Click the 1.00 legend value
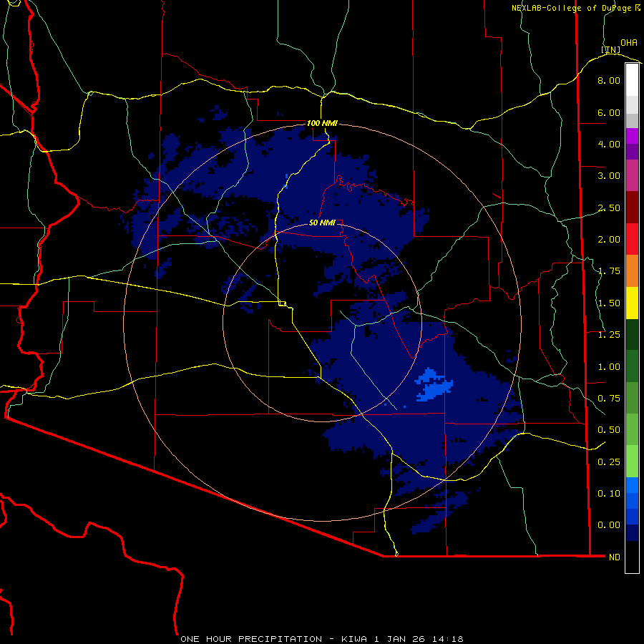The image size is (644, 644). click(x=609, y=367)
